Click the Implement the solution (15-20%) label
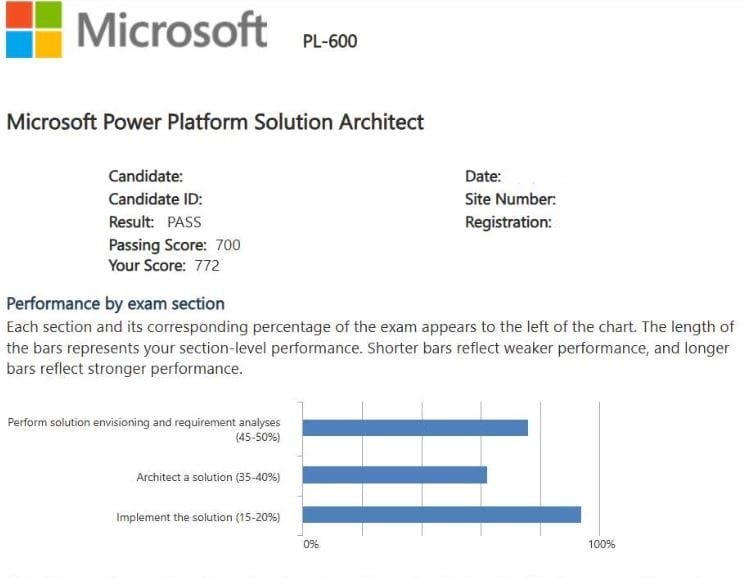Screen dimensions: 745x578 (x=198, y=517)
